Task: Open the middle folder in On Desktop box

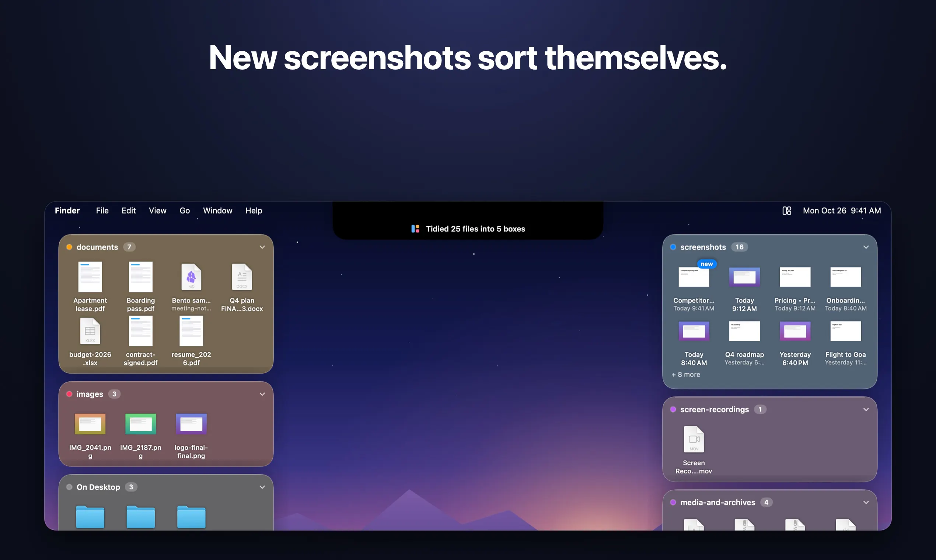Action: click(140, 516)
